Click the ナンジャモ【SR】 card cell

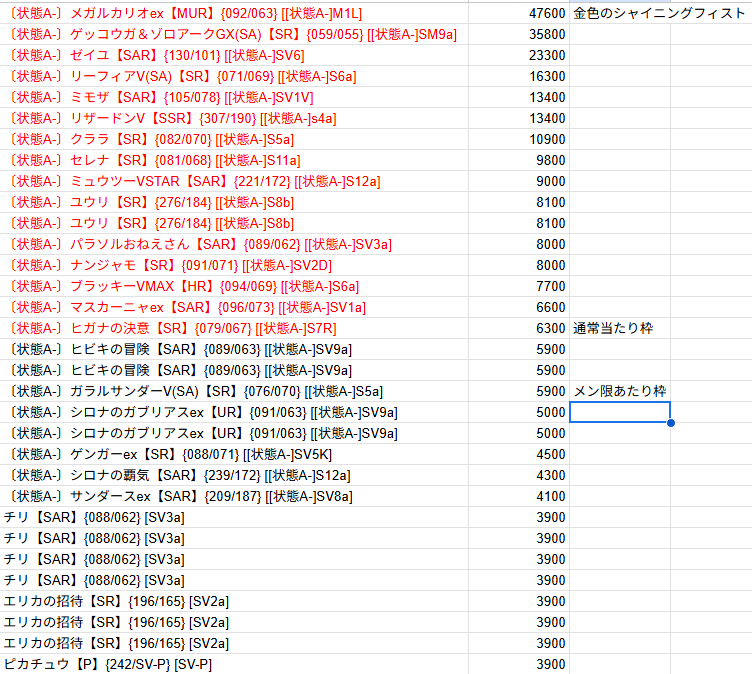(170, 265)
